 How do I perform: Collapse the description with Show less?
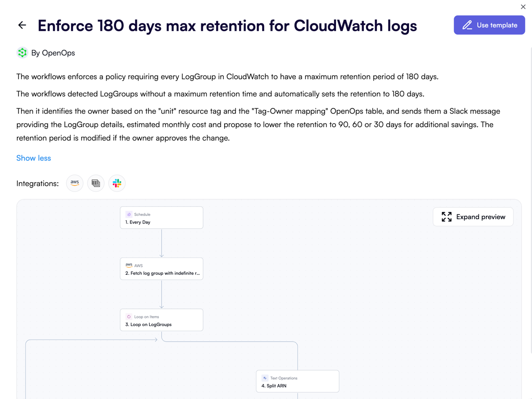pos(34,158)
